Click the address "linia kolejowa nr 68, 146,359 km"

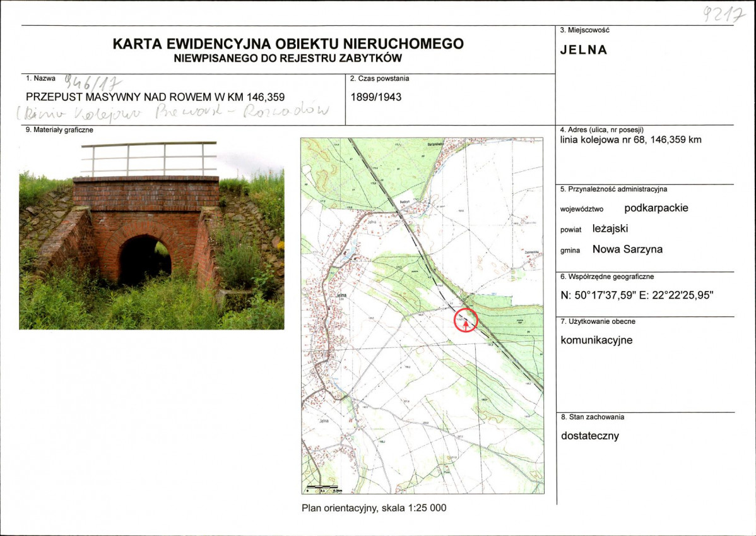[630, 140]
